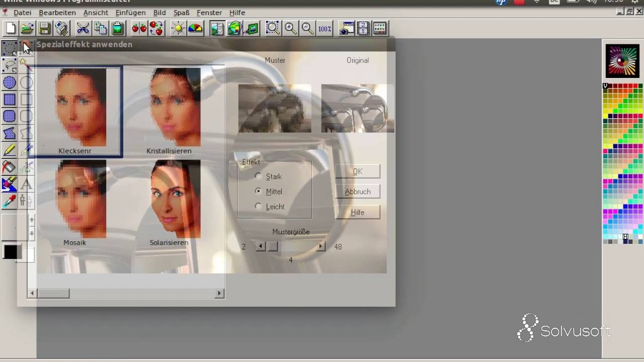
Task: Open the Einfügen menu
Action: pyautogui.click(x=130, y=13)
